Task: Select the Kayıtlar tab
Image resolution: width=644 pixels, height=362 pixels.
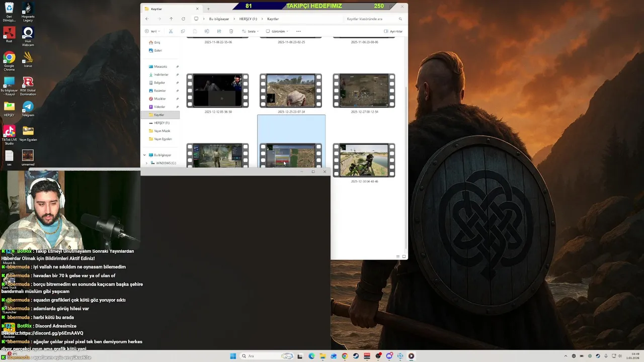Action: pos(171,9)
